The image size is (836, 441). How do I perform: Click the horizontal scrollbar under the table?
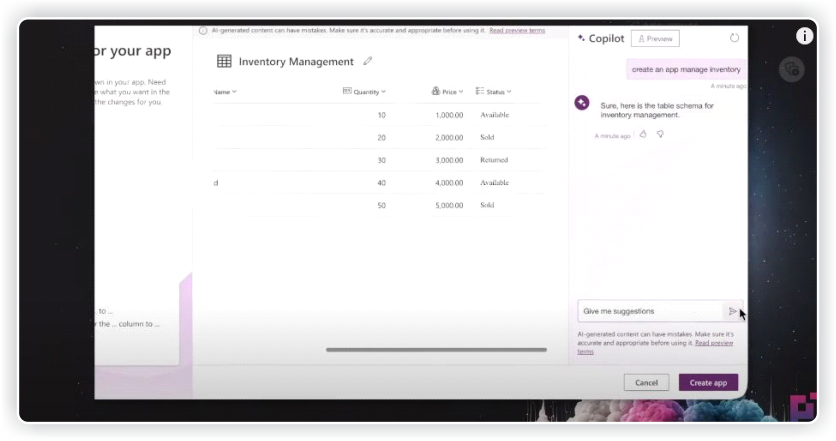click(x=436, y=350)
